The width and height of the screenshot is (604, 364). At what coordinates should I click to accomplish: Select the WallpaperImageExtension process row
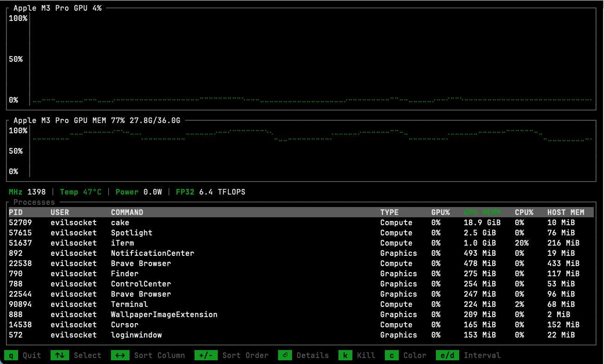point(301,314)
